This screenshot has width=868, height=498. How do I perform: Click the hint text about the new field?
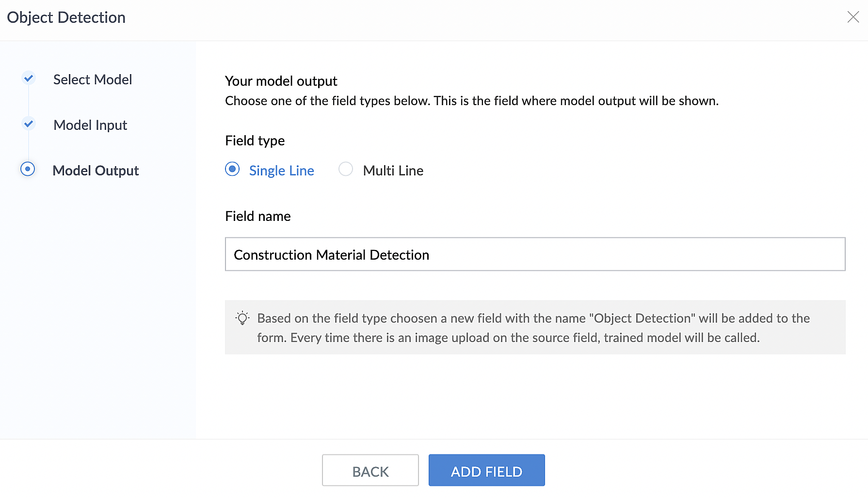click(533, 327)
